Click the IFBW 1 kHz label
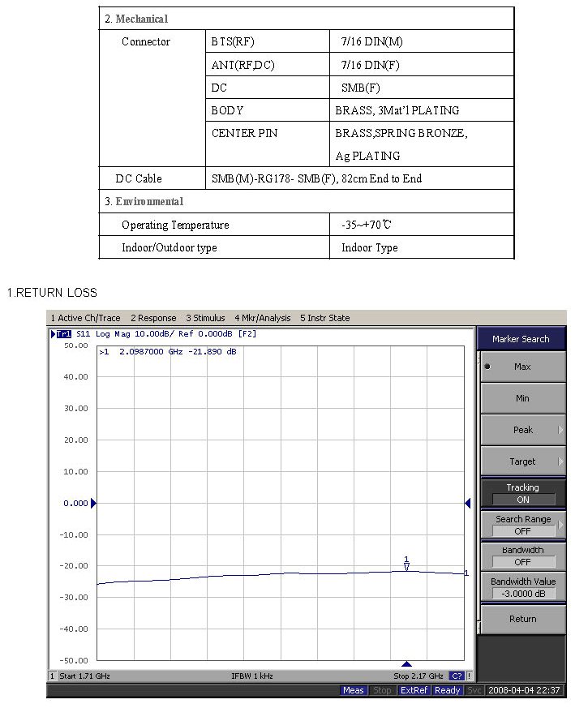Viewport: 588px width, 721px height. click(252, 676)
